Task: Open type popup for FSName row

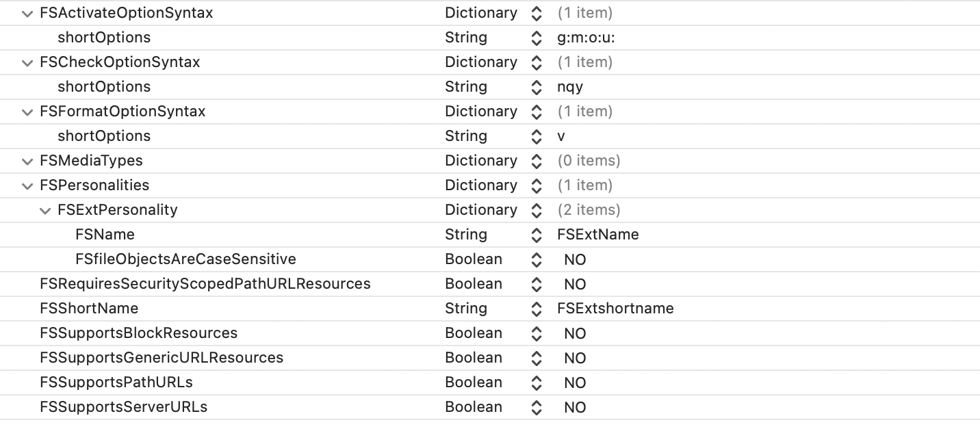Action: point(537,235)
